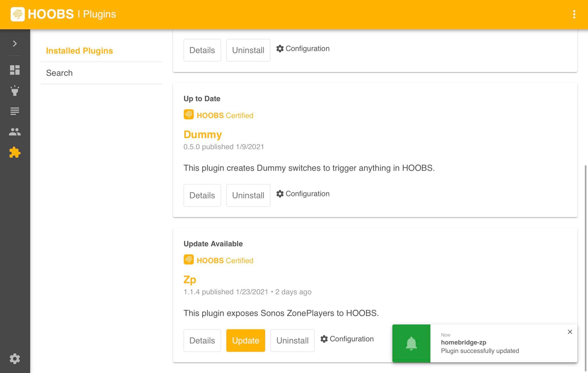Select the plugins puzzle-piece icon
This screenshot has height=373, width=588.
pyautogui.click(x=15, y=153)
